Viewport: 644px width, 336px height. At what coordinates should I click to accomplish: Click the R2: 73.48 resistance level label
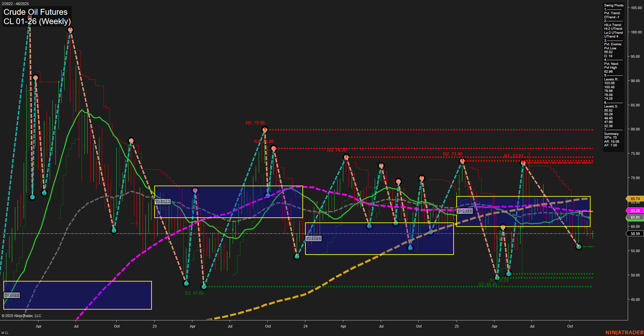(453, 153)
